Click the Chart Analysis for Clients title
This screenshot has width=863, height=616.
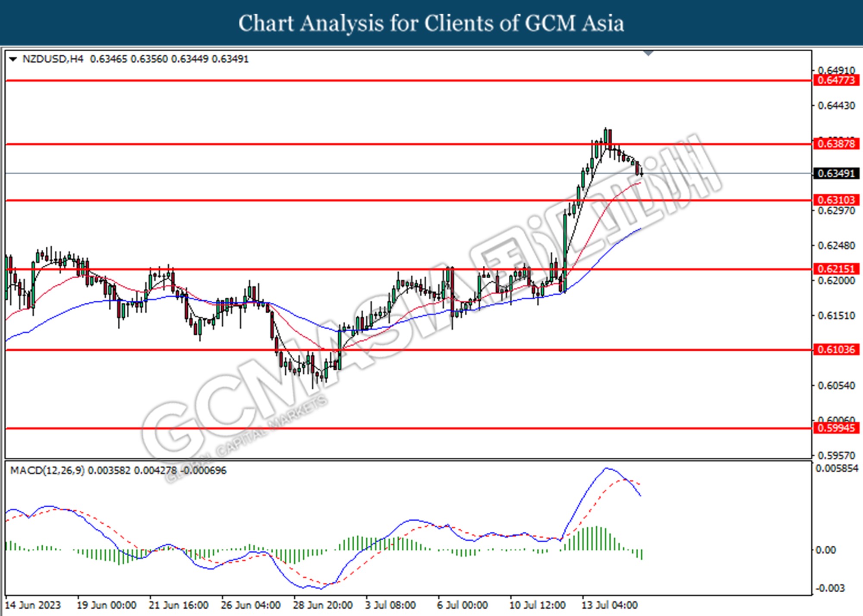[x=431, y=23]
